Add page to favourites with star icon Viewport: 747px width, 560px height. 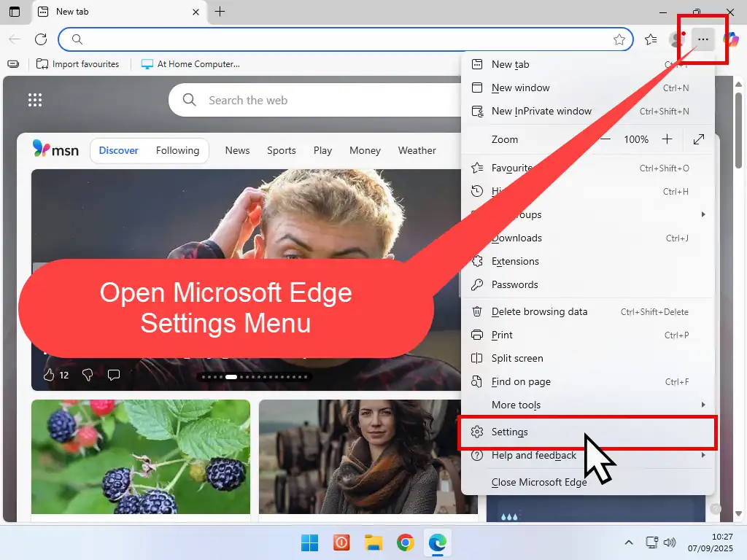[x=619, y=39]
